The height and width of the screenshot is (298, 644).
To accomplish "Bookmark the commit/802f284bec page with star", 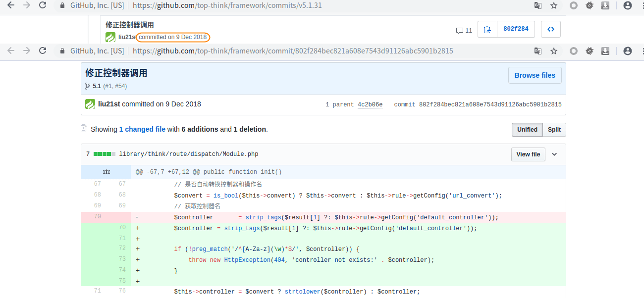I will (554, 51).
